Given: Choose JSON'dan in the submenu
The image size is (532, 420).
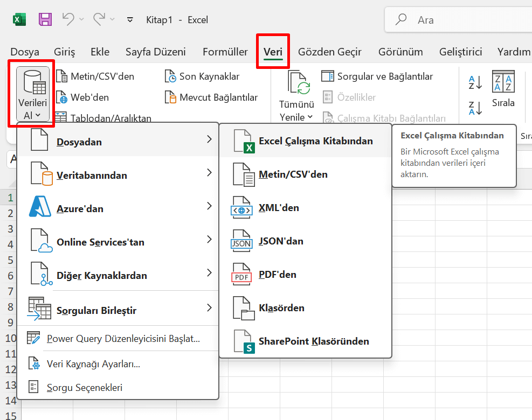Looking at the screenshot, I should click(306, 241).
